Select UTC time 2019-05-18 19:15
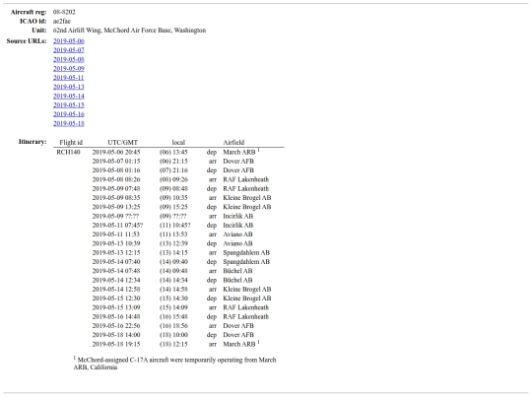The width and height of the screenshot is (532, 399). coord(116,345)
